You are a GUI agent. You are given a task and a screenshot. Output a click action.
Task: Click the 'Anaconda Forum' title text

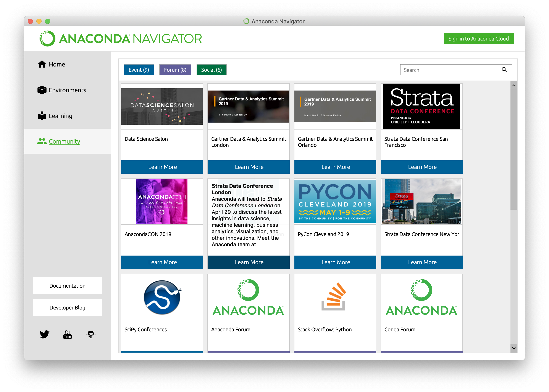click(231, 329)
